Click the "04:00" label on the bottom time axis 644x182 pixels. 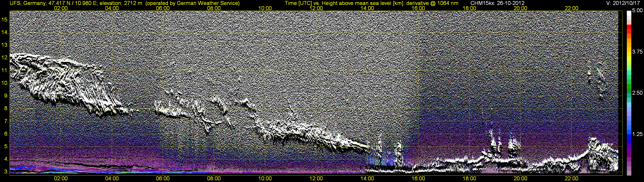pos(112,179)
